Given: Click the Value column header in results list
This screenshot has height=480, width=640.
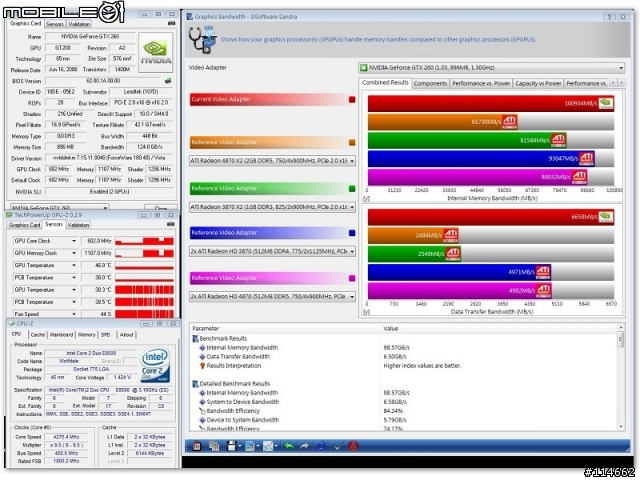Looking at the screenshot, I should pos(498,328).
